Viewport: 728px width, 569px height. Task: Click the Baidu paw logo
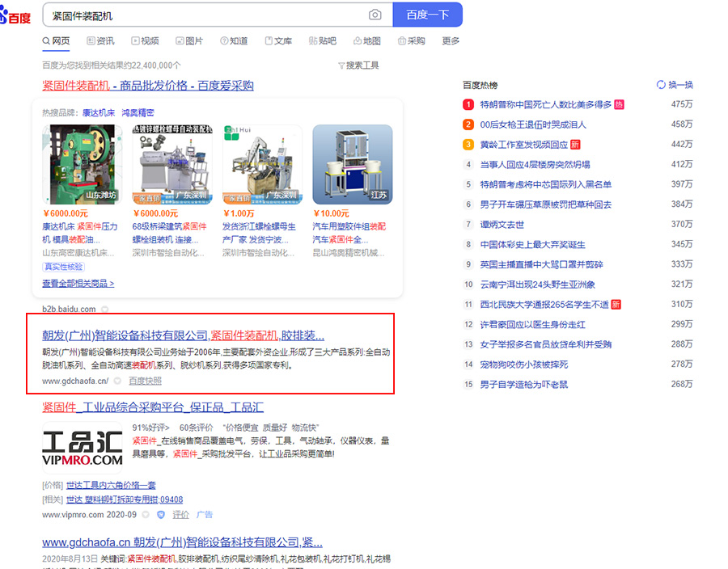coord(16,16)
